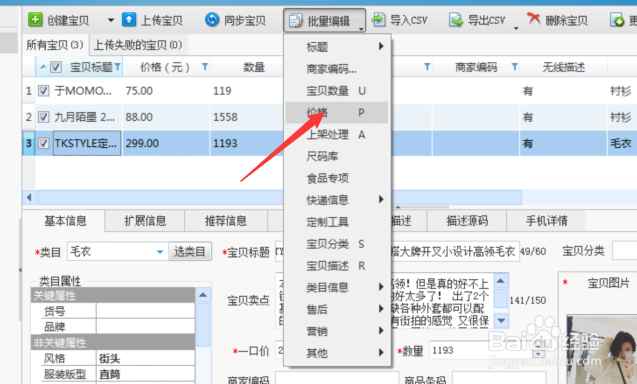Choose 商家编码... from the menu

coord(337,69)
